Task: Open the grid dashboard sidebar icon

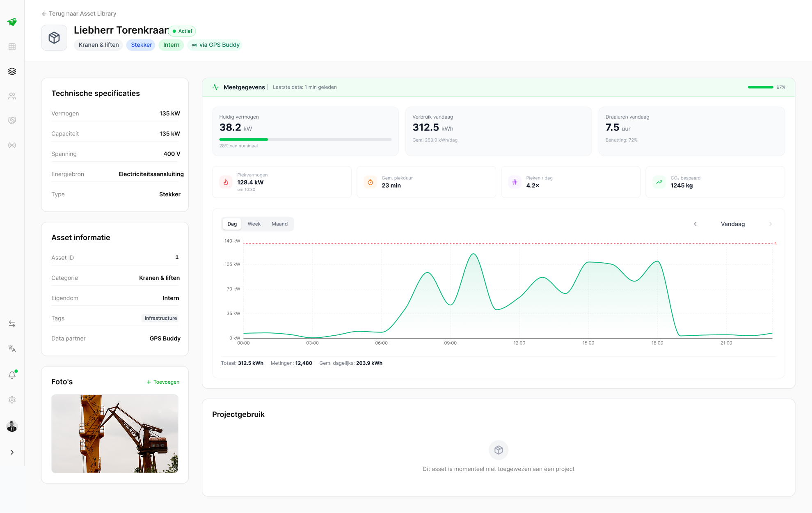Action: [12, 47]
